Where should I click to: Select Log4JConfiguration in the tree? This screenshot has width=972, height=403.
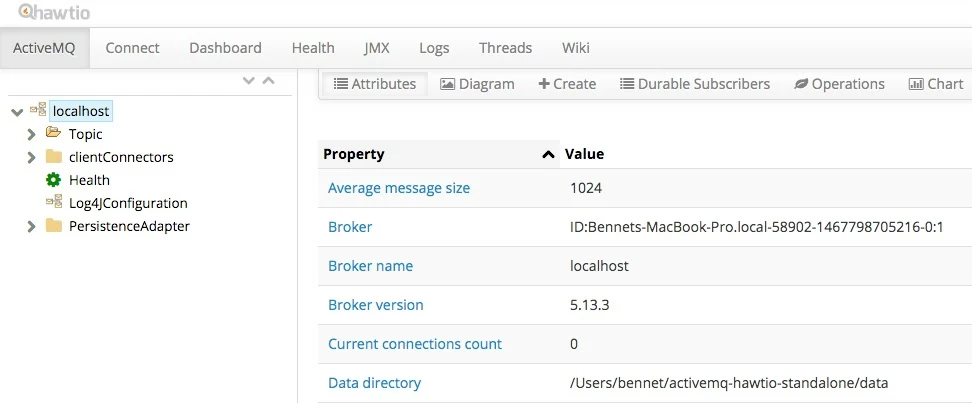click(128, 203)
